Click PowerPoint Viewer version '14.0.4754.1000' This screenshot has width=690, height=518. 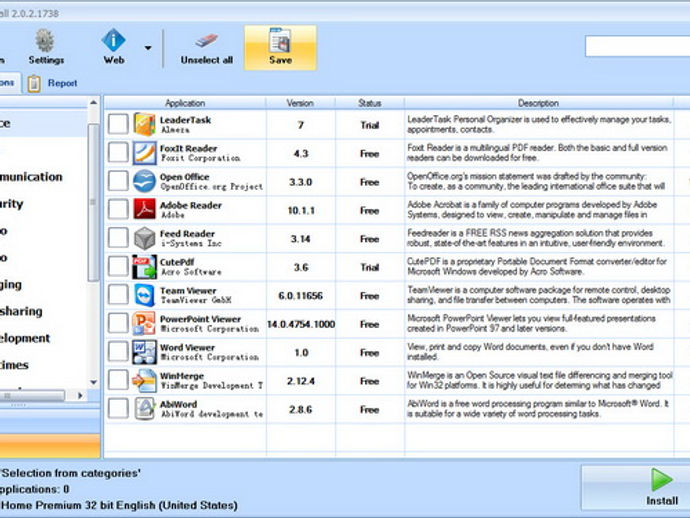coord(301,325)
